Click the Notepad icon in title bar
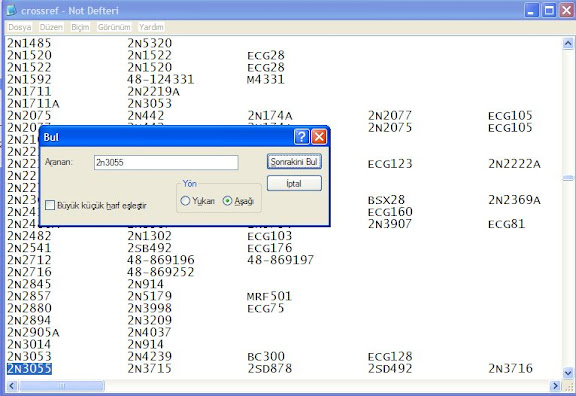 pyautogui.click(x=11, y=10)
